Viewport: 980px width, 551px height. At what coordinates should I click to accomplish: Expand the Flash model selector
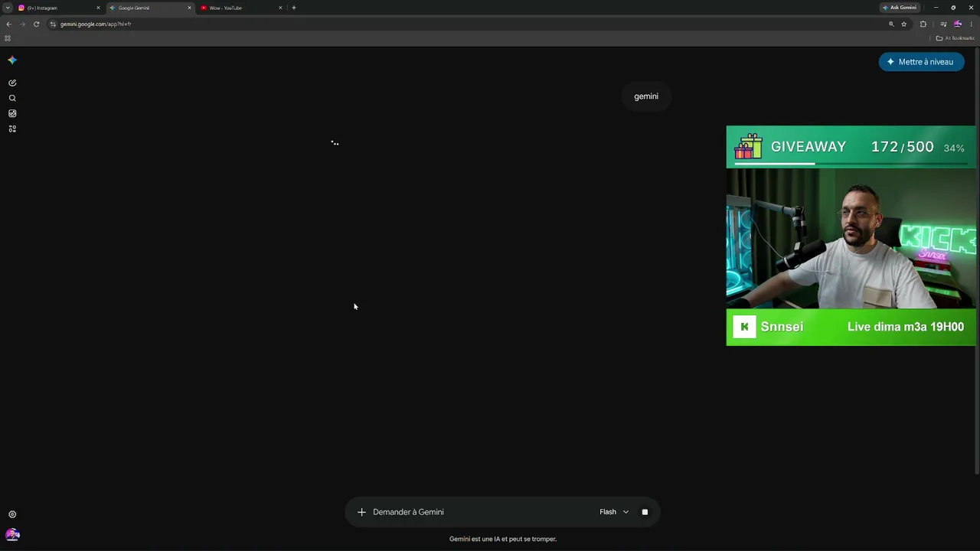[614, 512]
